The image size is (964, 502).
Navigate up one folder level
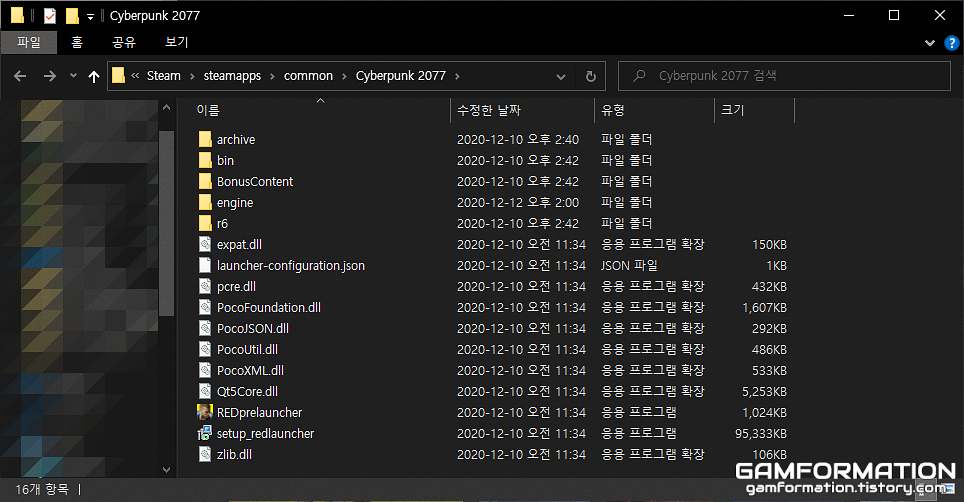(93, 76)
